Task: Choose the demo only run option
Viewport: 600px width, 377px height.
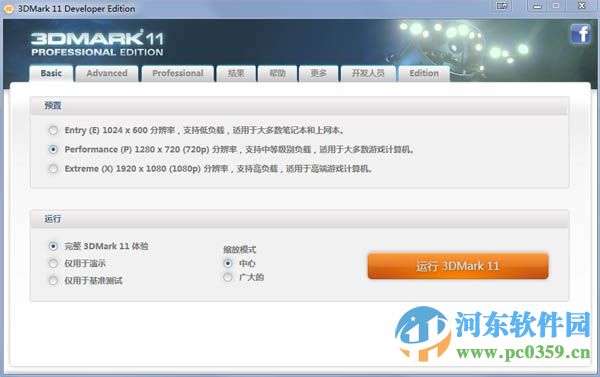Action: [53, 263]
